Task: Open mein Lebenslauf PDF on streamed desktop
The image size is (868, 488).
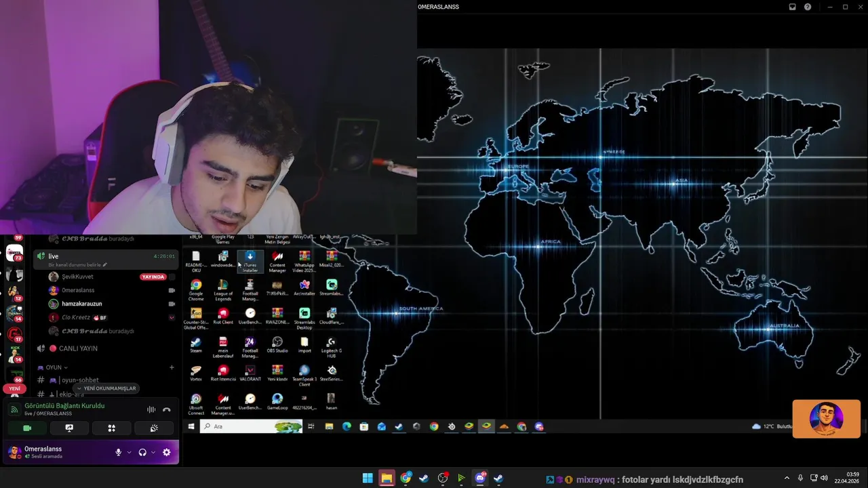Action: click(223, 346)
